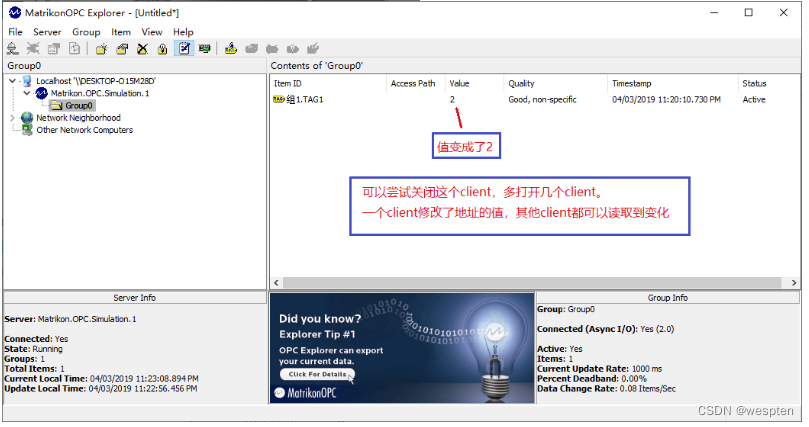Open the Group menu
809x427 pixels.
point(86,32)
